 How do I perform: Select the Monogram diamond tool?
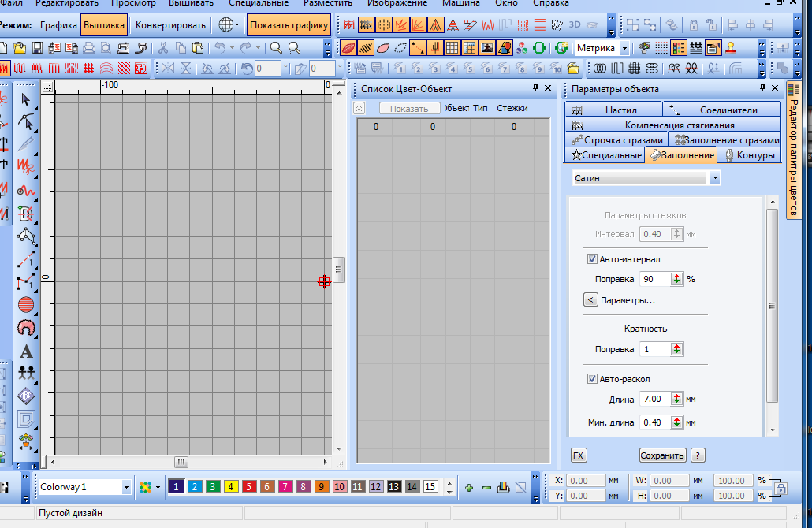[x=26, y=396]
